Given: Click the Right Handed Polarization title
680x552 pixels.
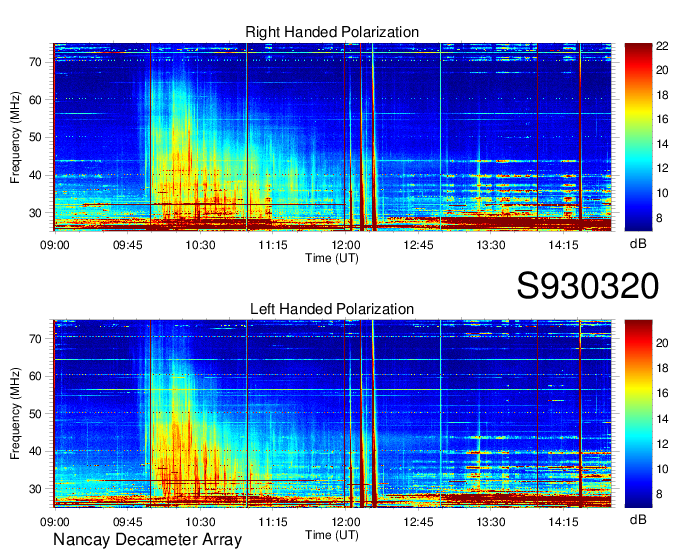Looking at the screenshot, I should click(x=332, y=32).
